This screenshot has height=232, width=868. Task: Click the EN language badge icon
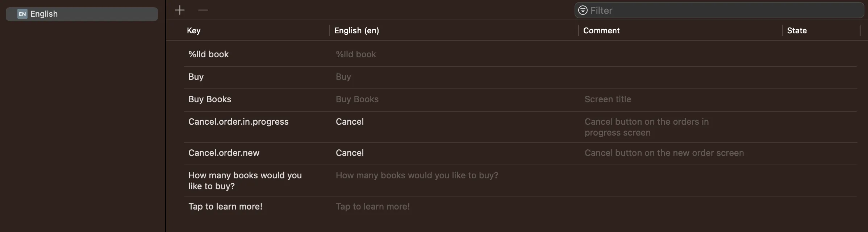pyautogui.click(x=22, y=14)
